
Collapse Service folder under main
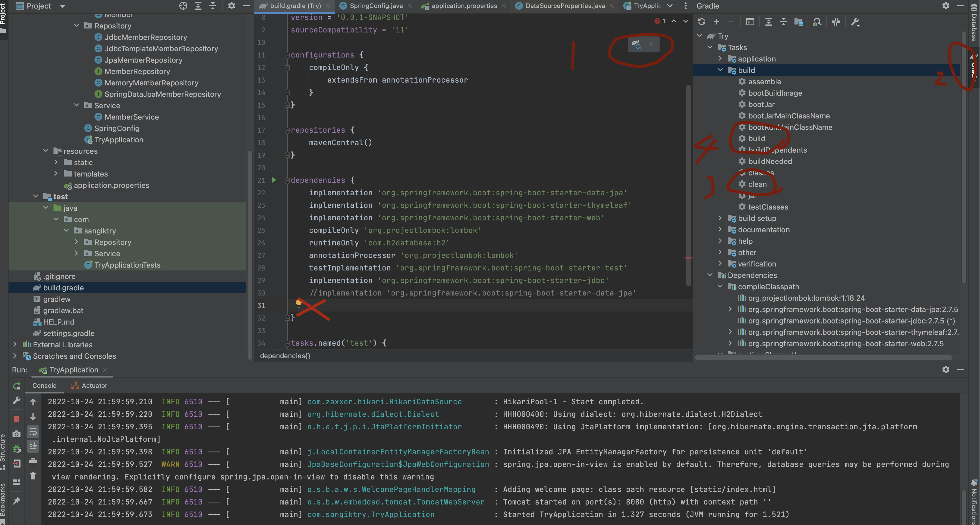click(x=77, y=105)
